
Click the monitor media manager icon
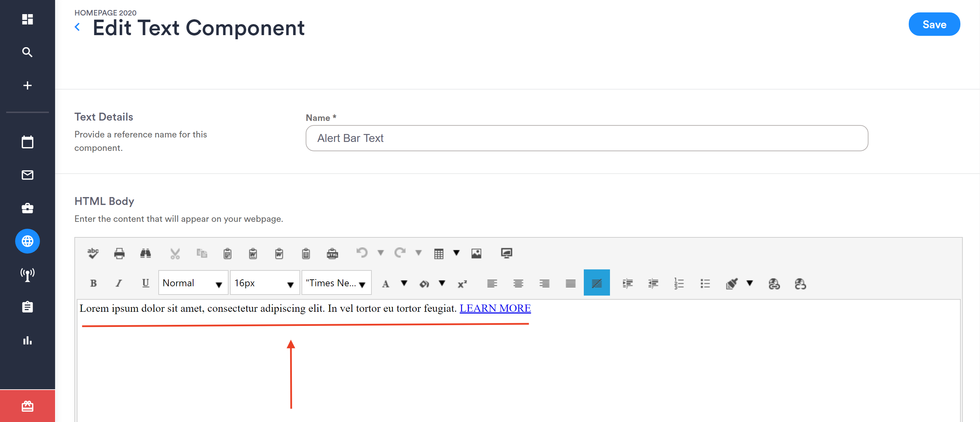pyautogui.click(x=507, y=253)
